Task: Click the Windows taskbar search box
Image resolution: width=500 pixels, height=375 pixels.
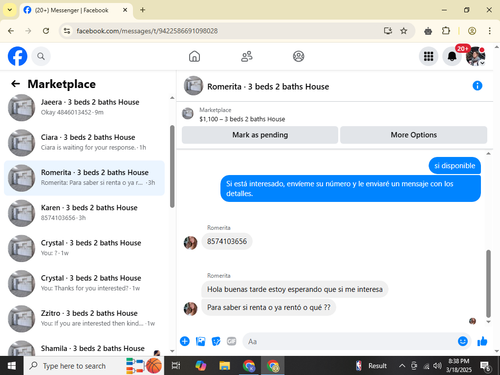Action: coord(94,366)
